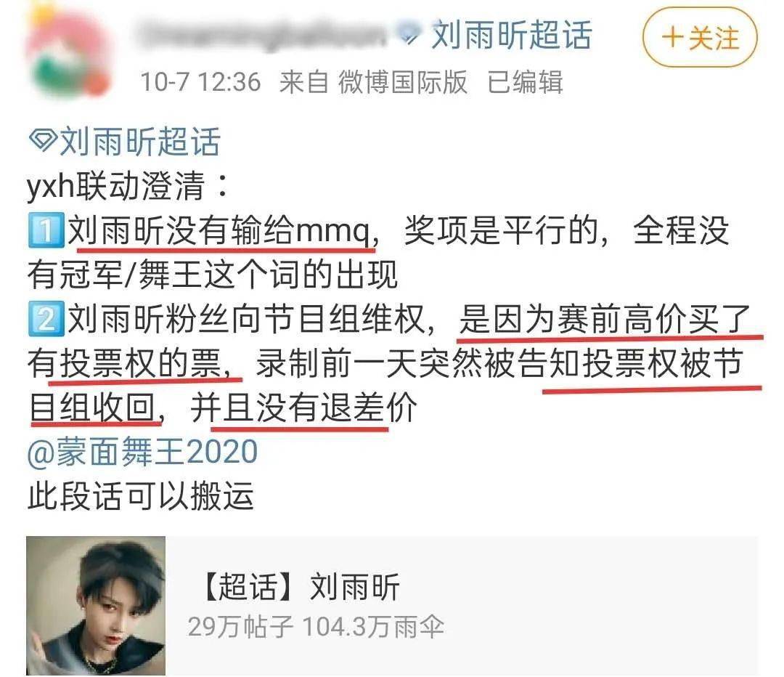Image resolution: width=784 pixels, height=677 pixels.
Task: Click the number 2 emoji icon
Action: pyautogui.click(x=46, y=319)
